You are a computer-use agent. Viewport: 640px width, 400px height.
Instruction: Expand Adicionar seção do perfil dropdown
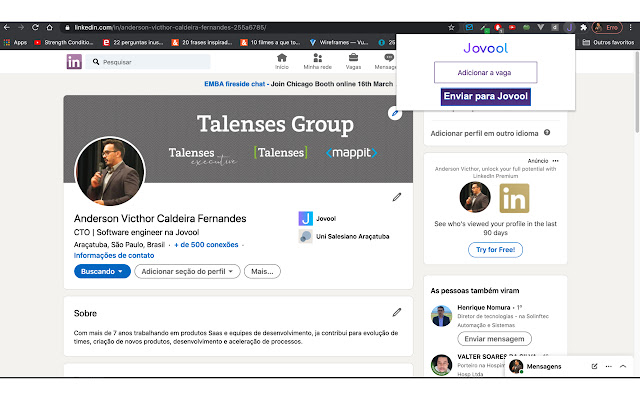point(187,271)
